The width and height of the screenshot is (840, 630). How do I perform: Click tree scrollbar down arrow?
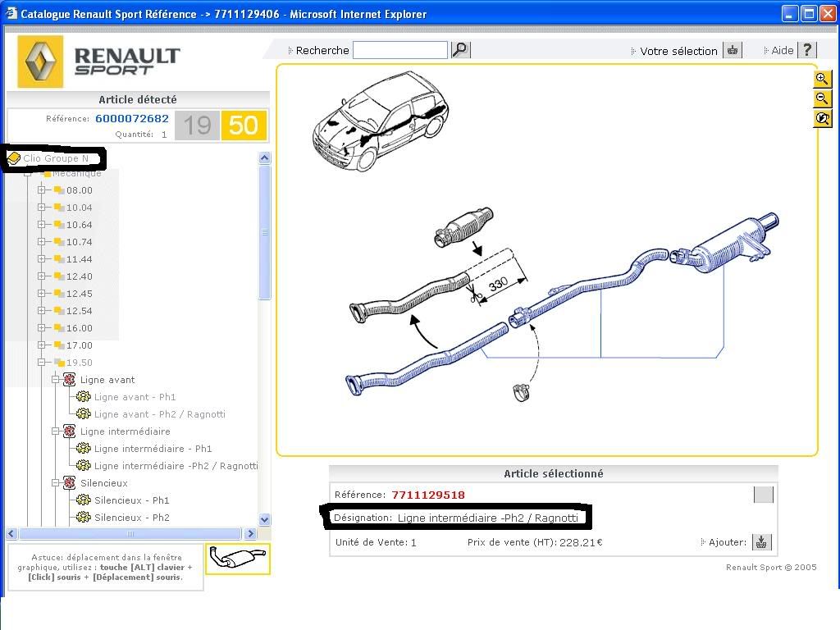[264, 519]
